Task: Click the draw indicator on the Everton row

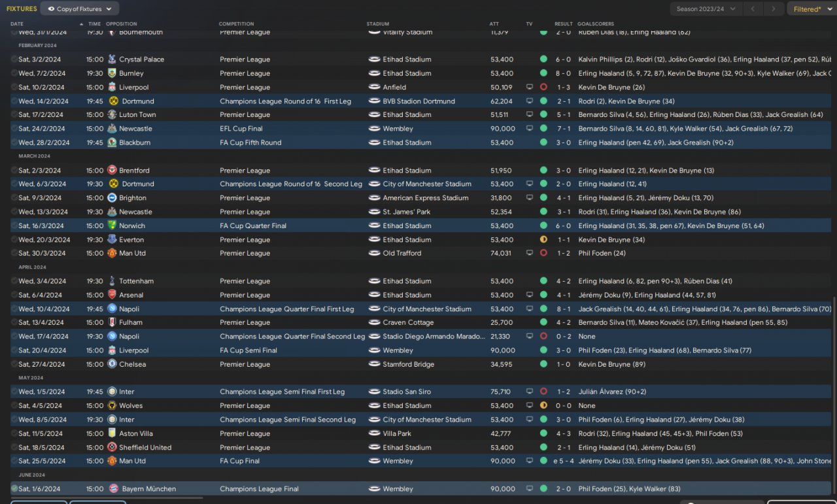Action: click(543, 240)
